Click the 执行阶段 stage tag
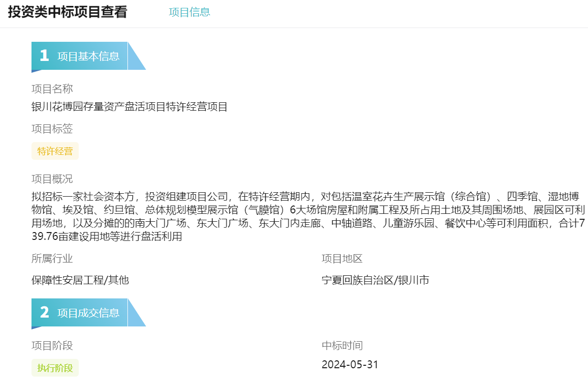This screenshot has height=382, width=588. coord(55,368)
